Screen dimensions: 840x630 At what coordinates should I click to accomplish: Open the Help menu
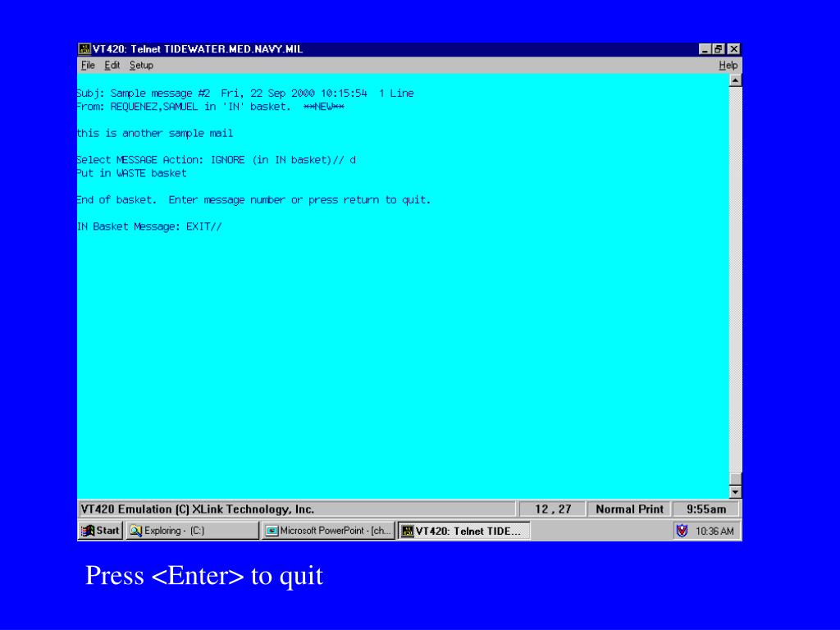[728, 66]
